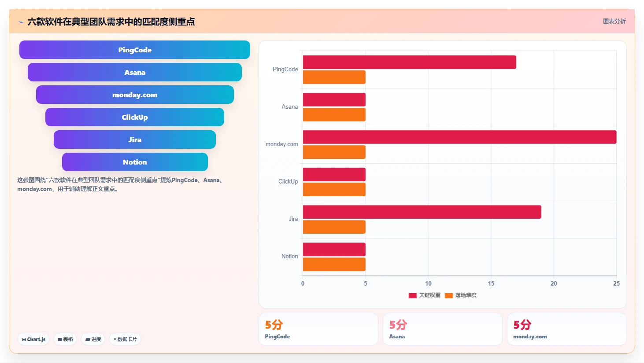This screenshot has height=363, width=644.
Task: Select the Asana funnel bar
Action: 135,72
